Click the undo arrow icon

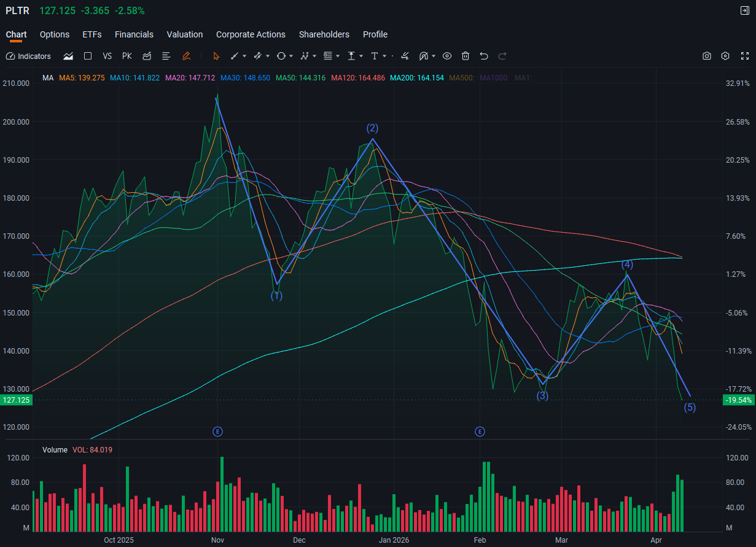(x=484, y=56)
